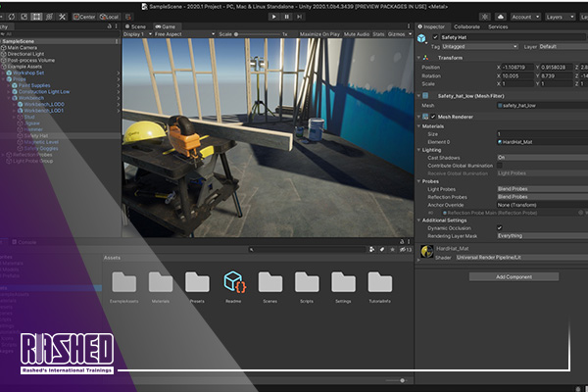Open the Collab sparkle icon in toolbar
The width and height of the screenshot is (588, 392).
485,17
